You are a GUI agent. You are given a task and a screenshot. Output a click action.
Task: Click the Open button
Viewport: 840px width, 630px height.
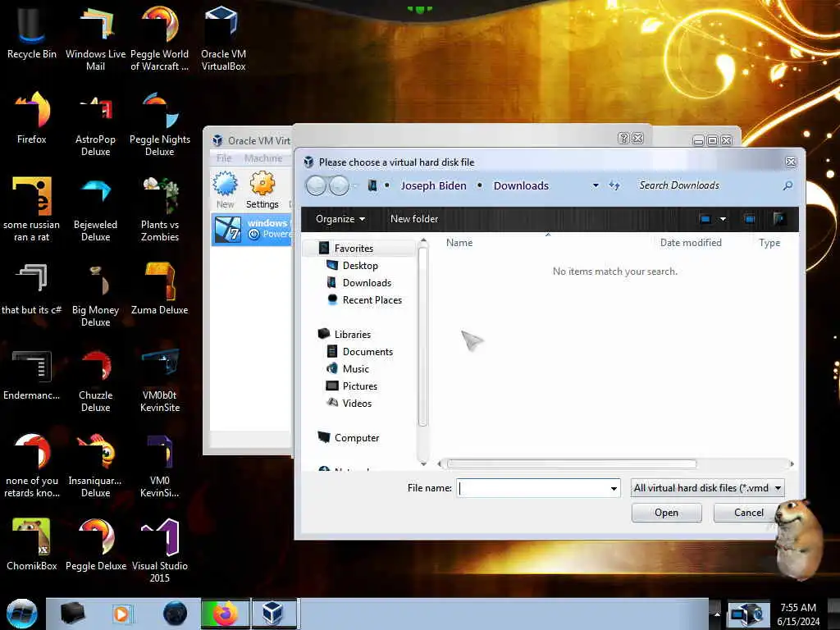pos(666,513)
